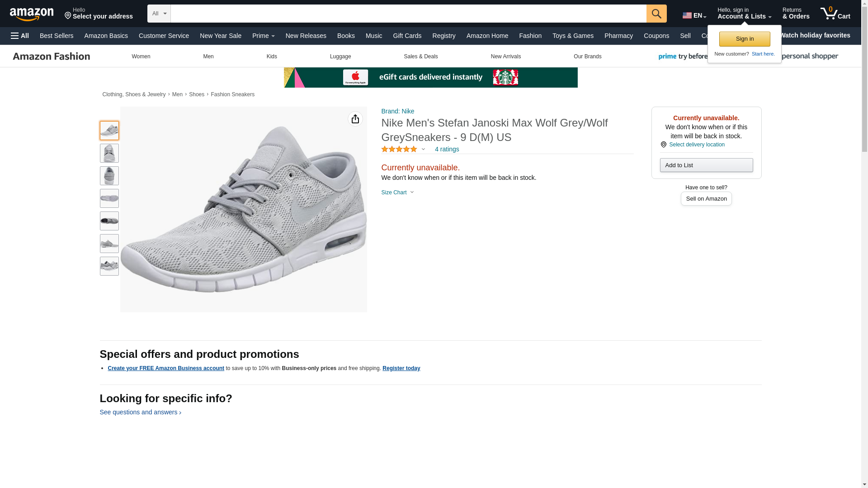
Task: Expand the Size Chart dropdown
Action: click(397, 192)
